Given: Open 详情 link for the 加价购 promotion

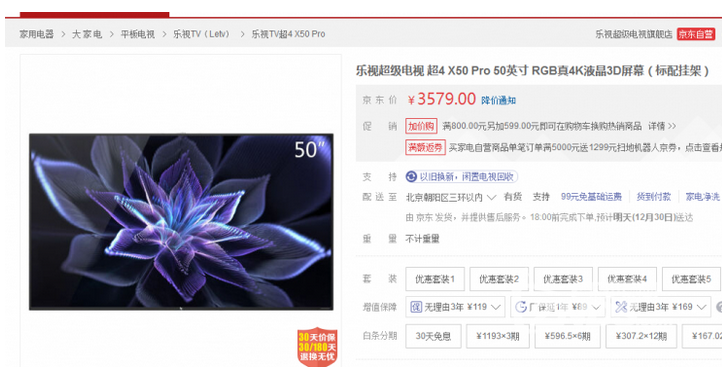Looking at the screenshot, I should point(662,126).
